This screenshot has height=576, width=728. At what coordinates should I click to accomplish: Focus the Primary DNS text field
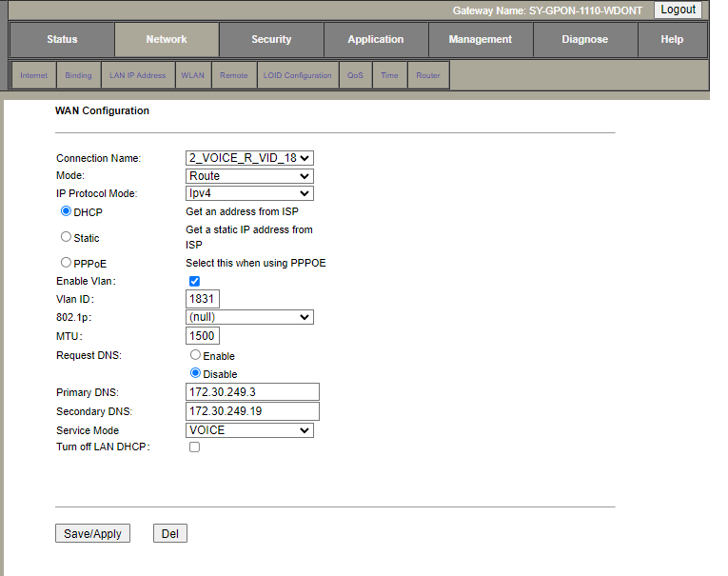point(252,392)
